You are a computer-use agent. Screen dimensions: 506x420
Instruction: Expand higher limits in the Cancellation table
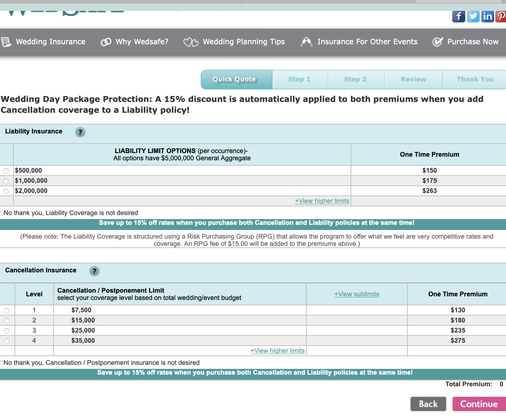(278, 351)
